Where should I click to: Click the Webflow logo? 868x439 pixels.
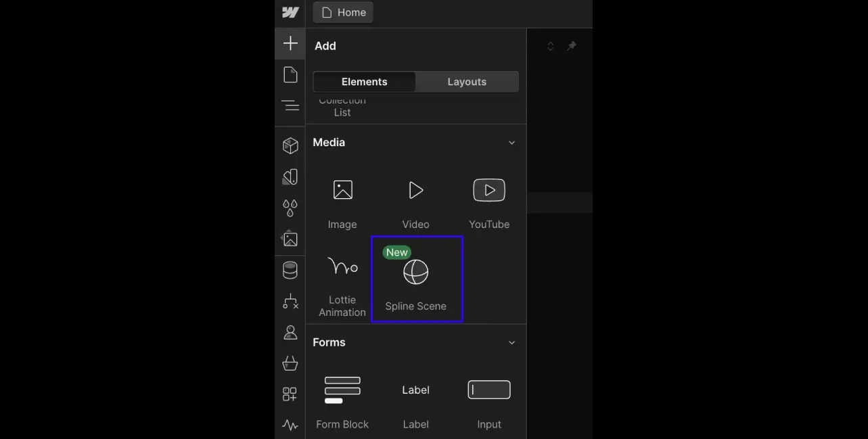tap(290, 11)
